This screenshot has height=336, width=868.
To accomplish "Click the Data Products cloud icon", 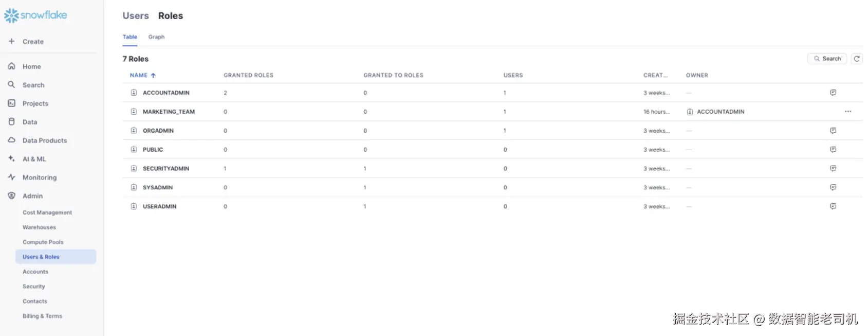I will pyautogui.click(x=11, y=140).
